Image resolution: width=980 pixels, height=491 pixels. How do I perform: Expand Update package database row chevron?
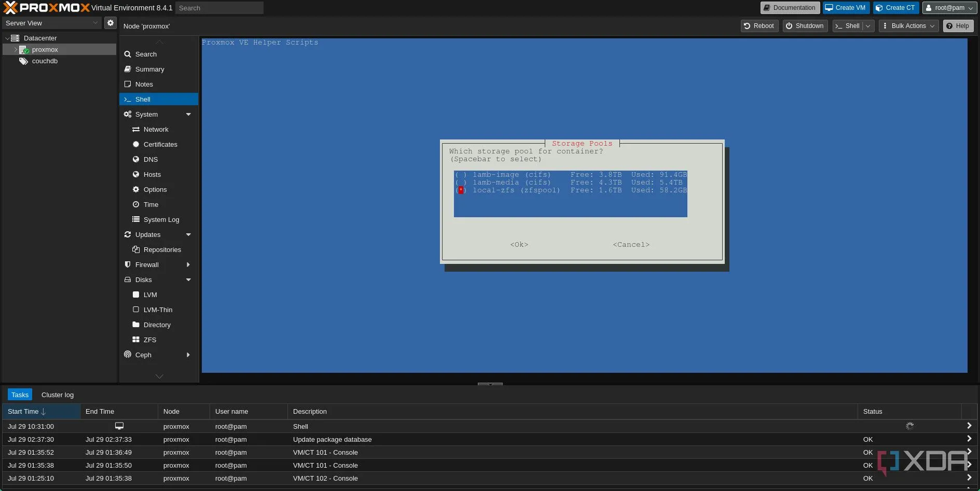pos(969,439)
